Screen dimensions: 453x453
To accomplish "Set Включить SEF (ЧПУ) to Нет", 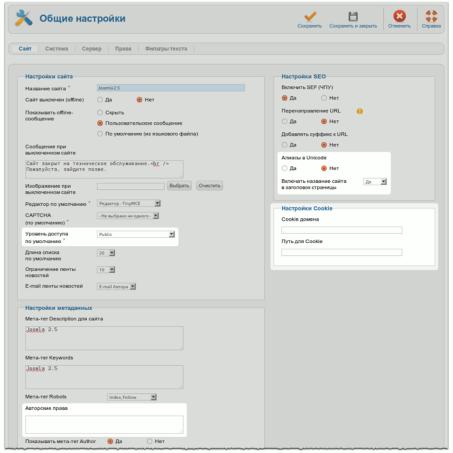I will [x=324, y=98].
